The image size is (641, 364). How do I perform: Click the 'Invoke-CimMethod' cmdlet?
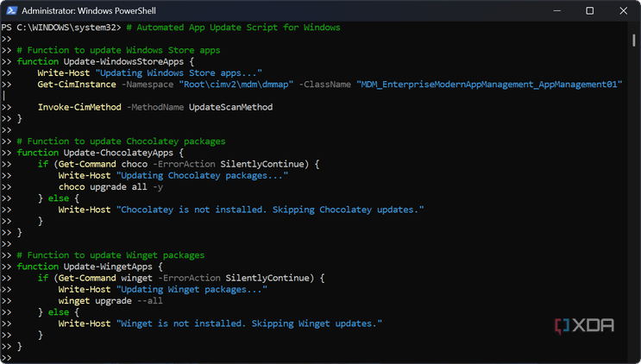[x=79, y=107]
